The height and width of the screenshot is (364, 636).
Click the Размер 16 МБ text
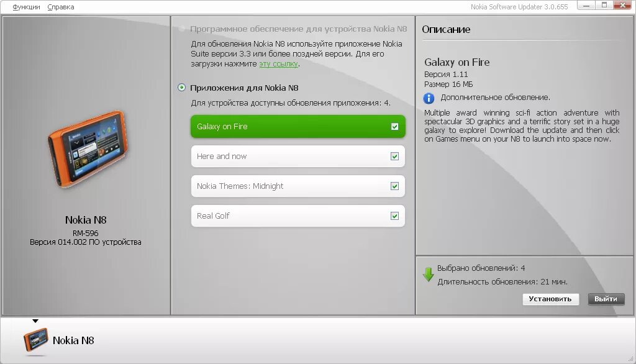coord(448,84)
